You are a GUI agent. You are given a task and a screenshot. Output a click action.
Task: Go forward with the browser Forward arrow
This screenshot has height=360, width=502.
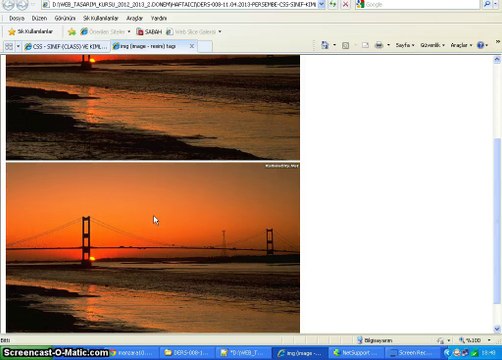(x=22, y=4)
